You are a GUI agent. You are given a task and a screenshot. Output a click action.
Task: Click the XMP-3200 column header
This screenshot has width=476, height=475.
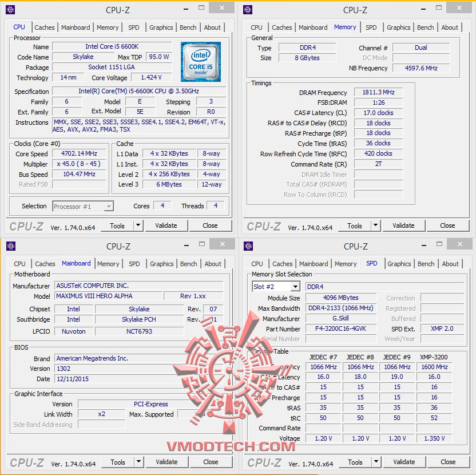[x=434, y=357]
